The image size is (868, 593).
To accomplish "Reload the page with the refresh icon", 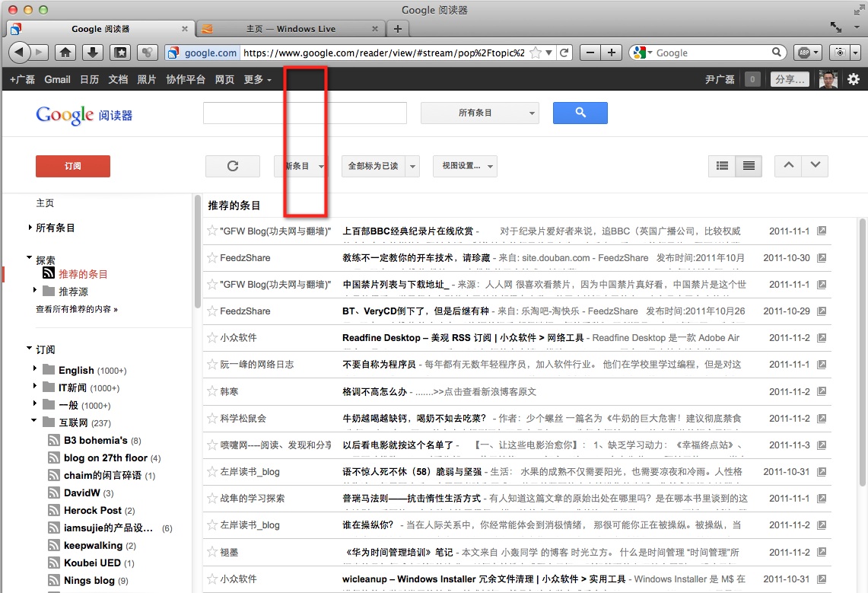I will (x=564, y=53).
